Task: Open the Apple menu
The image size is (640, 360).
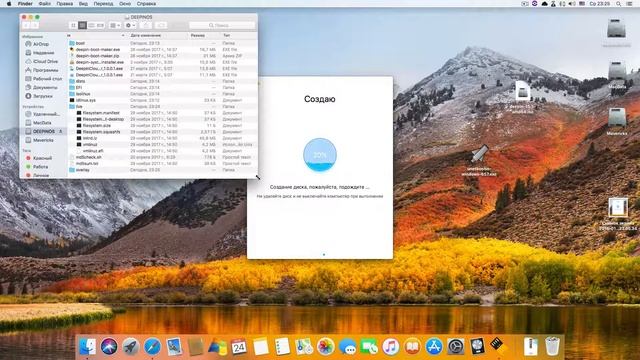Action: [9, 4]
